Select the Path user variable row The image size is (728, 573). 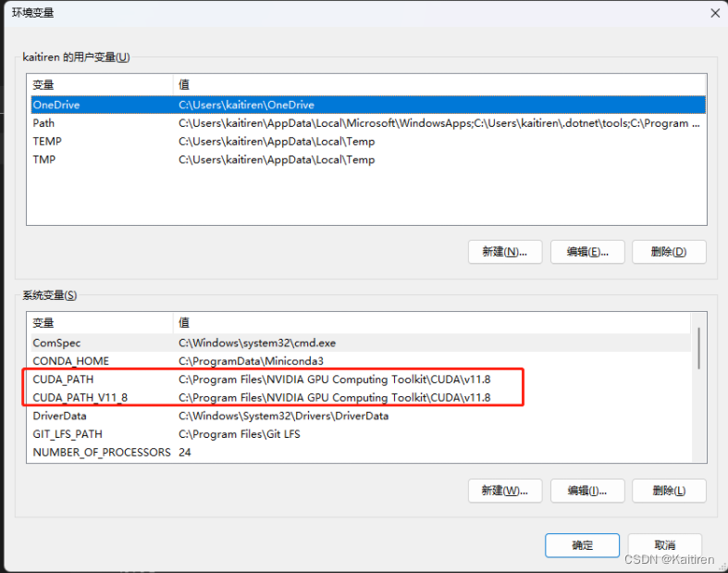click(x=368, y=123)
